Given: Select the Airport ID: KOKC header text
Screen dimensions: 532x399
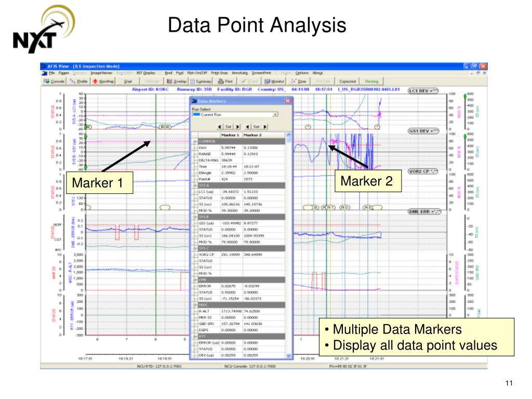Looking at the screenshot, I should (x=150, y=89).
